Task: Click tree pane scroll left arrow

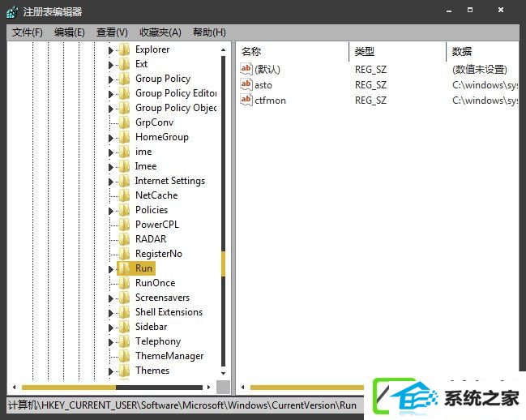Action: pos(14,387)
